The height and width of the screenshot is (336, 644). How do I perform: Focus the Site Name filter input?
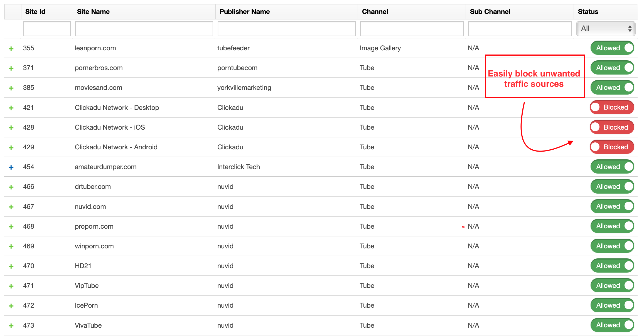point(144,29)
